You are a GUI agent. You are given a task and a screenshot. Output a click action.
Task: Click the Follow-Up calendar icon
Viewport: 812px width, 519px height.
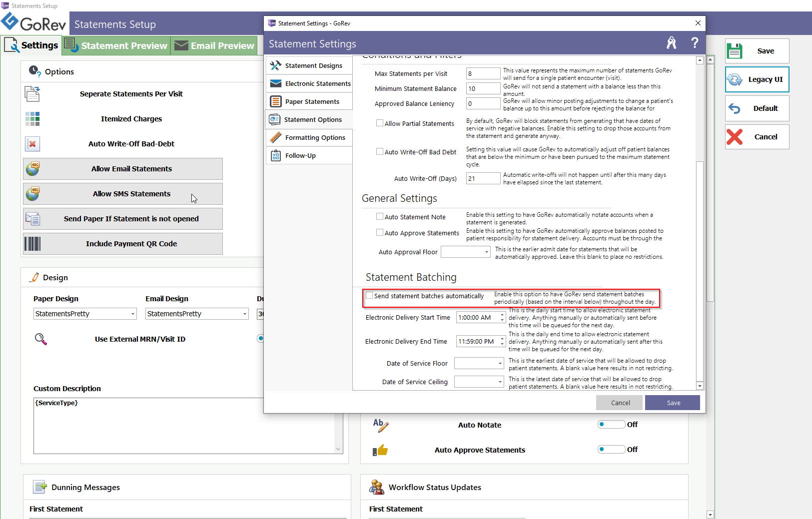click(x=276, y=155)
